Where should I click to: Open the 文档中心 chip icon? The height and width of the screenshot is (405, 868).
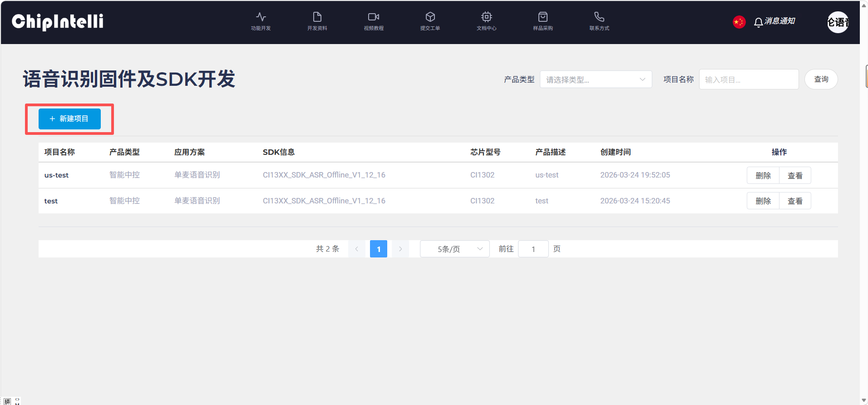pos(486,17)
